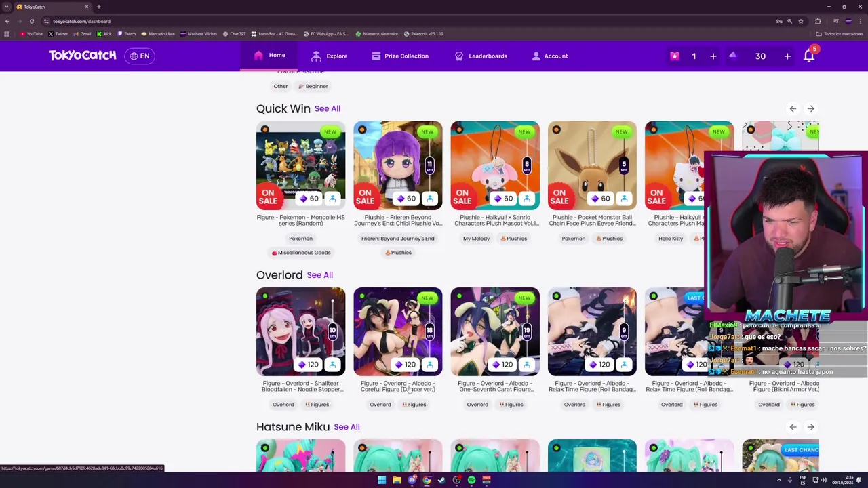This screenshot has height=488, width=868.
Task: Next arrow for the Quick Win carousel
Action: point(810,108)
